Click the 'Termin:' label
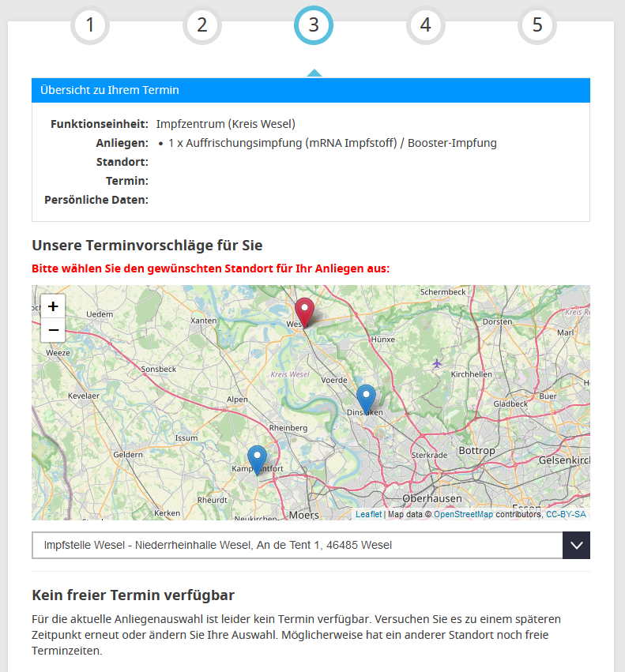Viewport: 625px width, 672px height. coord(127,181)
